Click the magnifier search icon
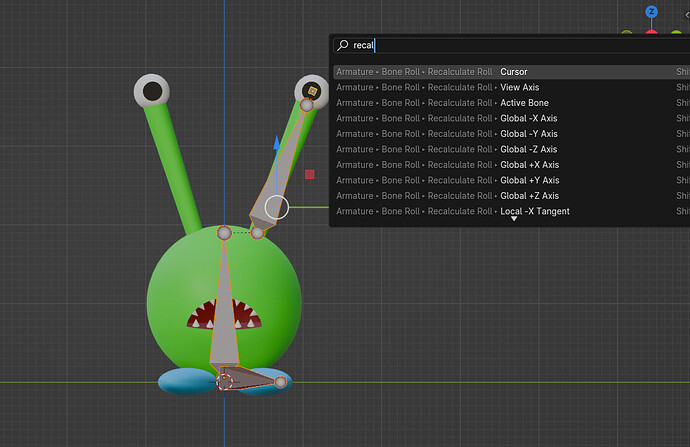The image size is (690, 447). (x=343, y=45)
